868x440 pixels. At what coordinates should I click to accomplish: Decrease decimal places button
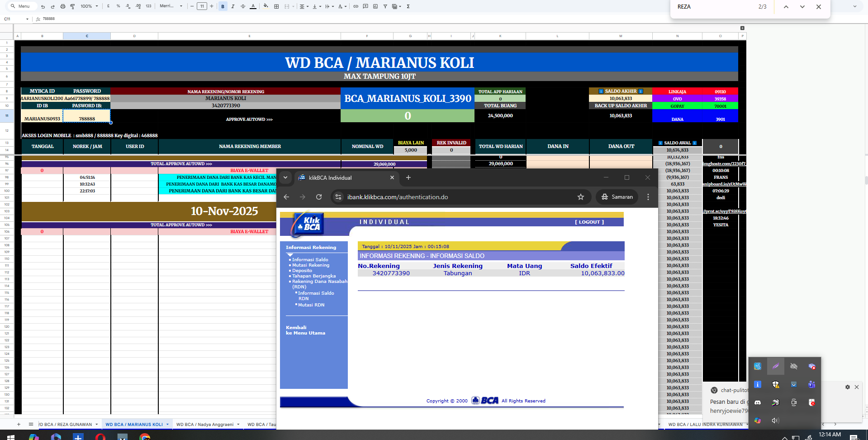coord(128,6)
